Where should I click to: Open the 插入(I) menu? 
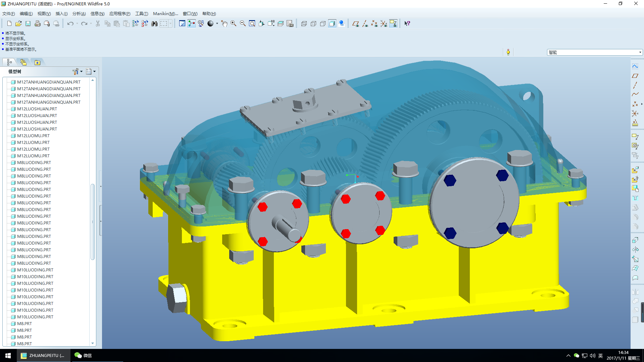[61, 14]
